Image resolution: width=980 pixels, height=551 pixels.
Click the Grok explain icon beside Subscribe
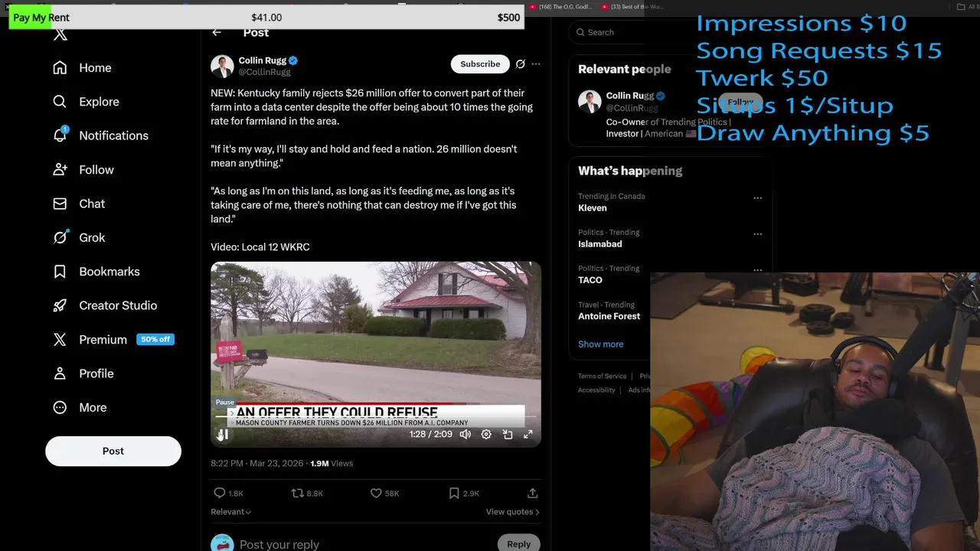[x=521, y=64]
